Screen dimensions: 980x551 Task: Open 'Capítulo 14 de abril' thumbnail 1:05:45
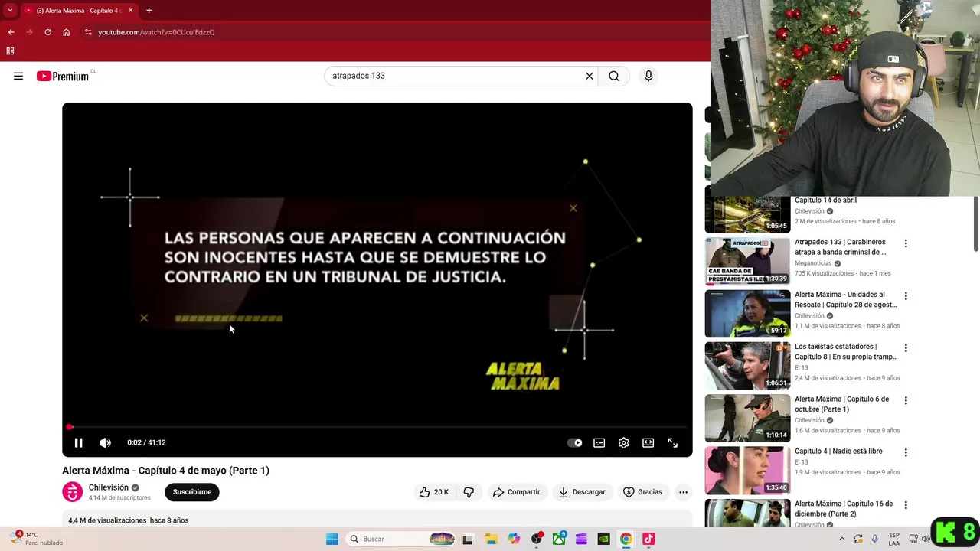click(747, 214)
